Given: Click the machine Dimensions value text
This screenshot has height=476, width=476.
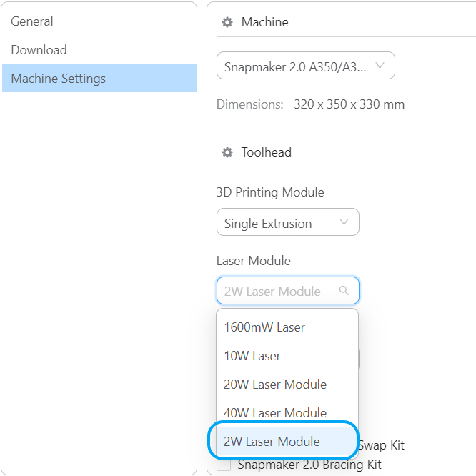Looking at the screenshot, I should coord(349,104).
